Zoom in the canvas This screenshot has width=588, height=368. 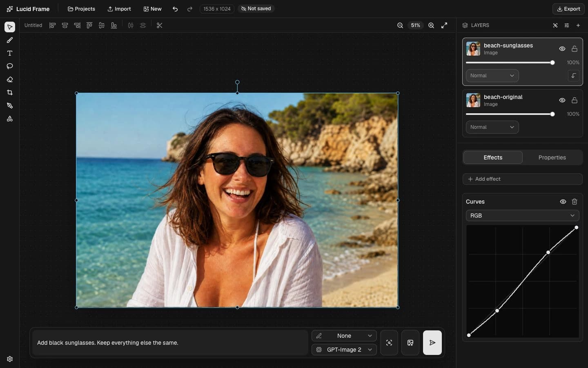pos(431,25)
